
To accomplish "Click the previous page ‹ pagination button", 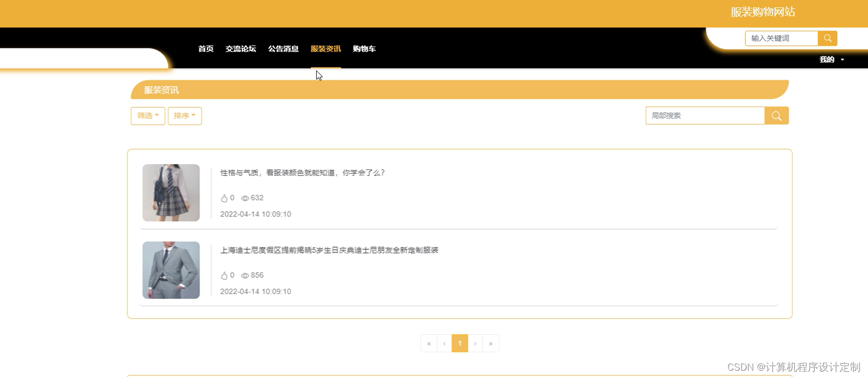I will coord(444,343).
